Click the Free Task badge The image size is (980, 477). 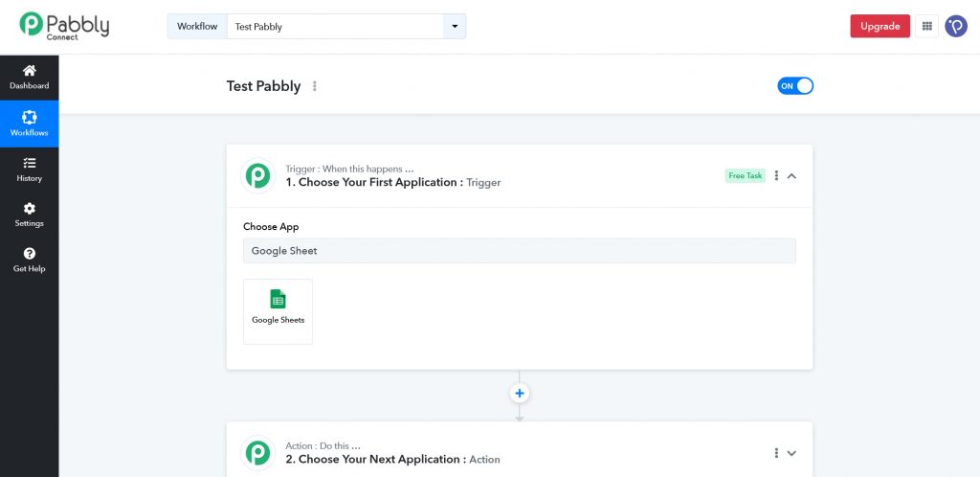point(745,176)
